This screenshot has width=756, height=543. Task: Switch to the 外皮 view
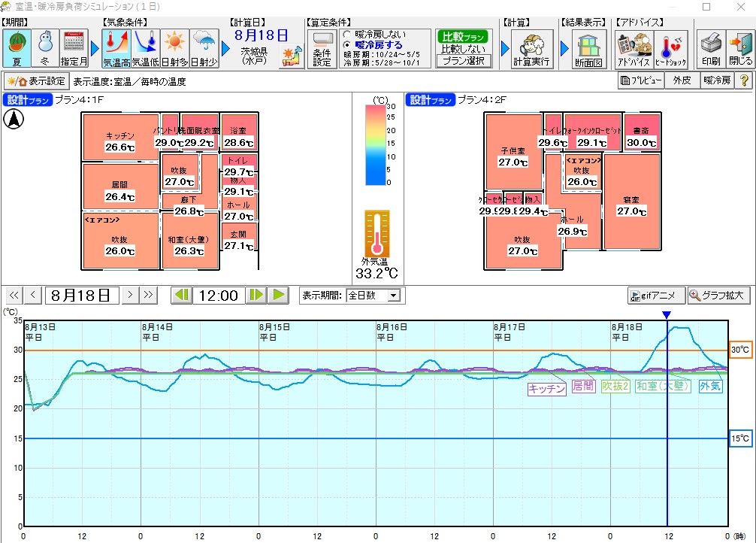tap(682, 81)
